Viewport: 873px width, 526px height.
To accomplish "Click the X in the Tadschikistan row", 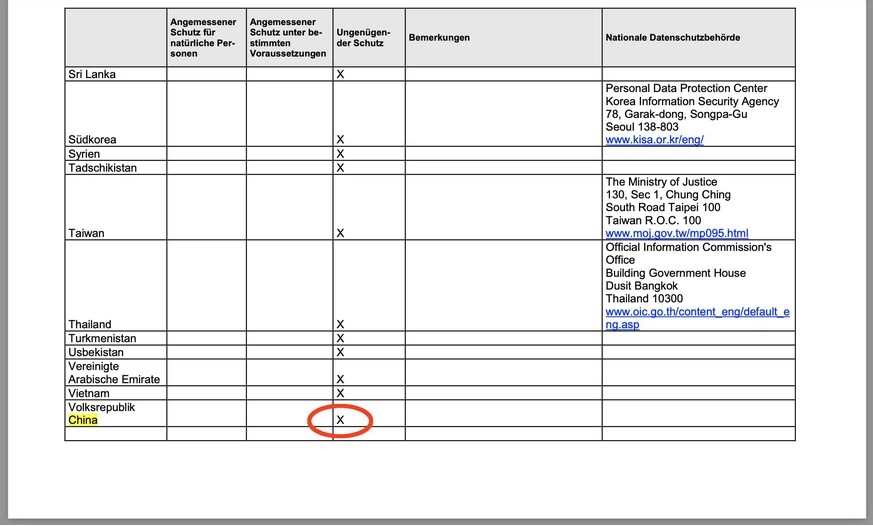I will [x=340, y=168].
